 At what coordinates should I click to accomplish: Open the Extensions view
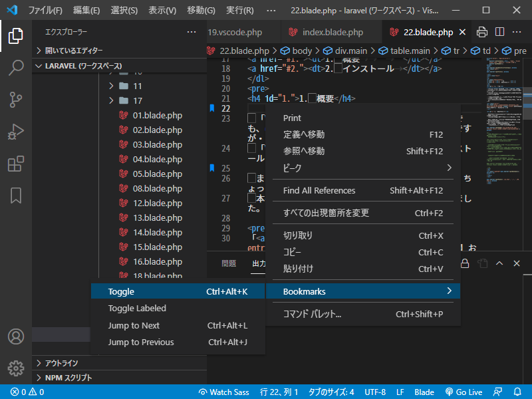tap(16, 164)
